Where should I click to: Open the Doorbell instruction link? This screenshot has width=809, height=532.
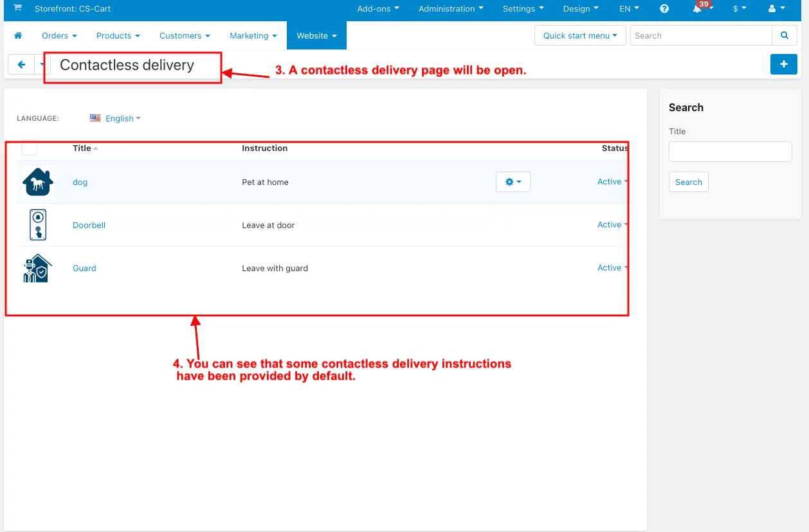89,225
